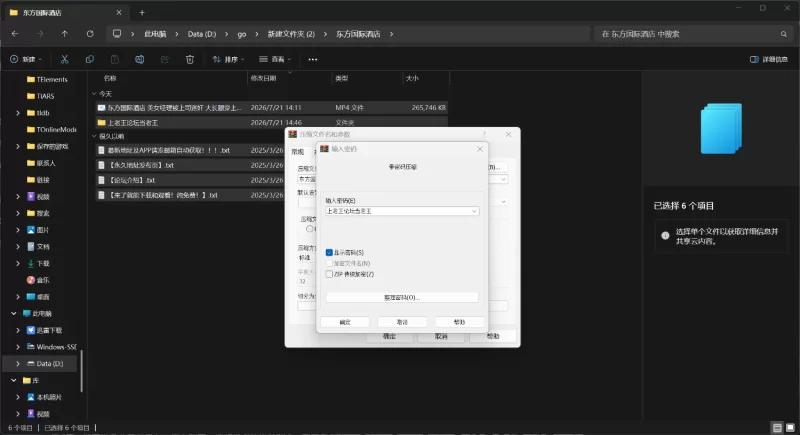Delete selected files with the trash icon

(x=190, y=59)
